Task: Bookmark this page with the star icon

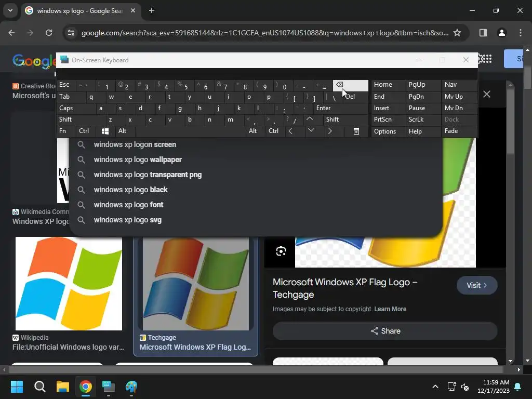Action: click(x=457, y=33)
